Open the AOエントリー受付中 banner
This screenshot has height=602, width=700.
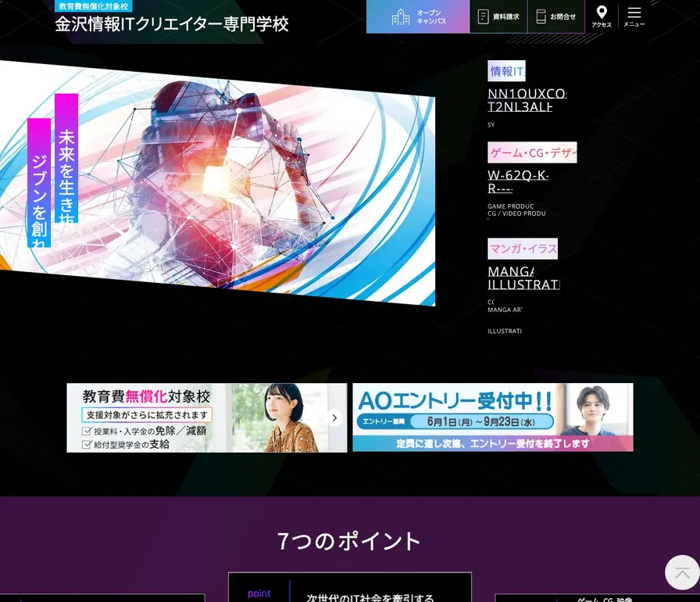pyautogui.click(x=493, y=417)
